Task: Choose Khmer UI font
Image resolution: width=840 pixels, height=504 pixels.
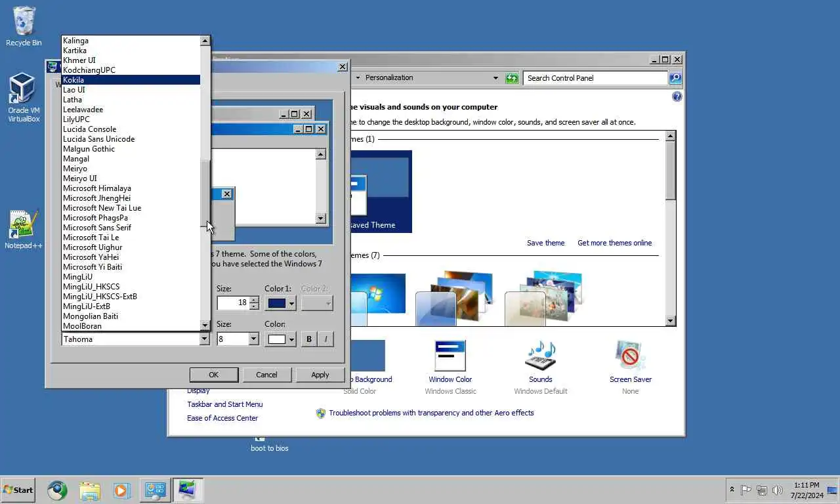Action: [x=131, y=60]
